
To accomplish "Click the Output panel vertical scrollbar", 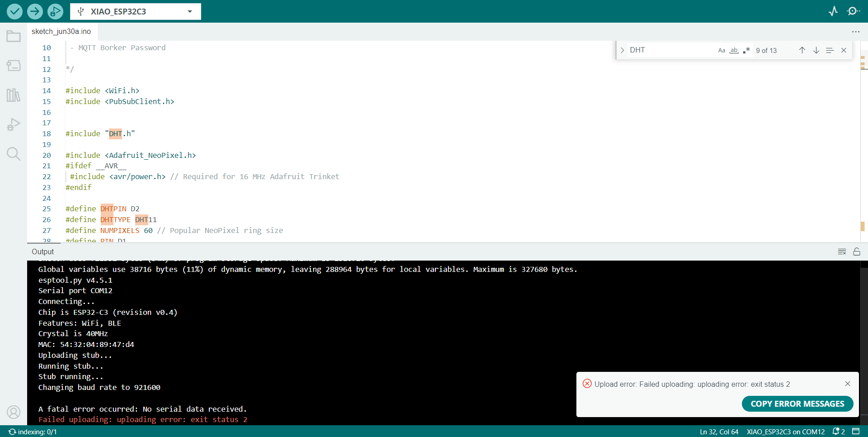I will pos(864,342).
